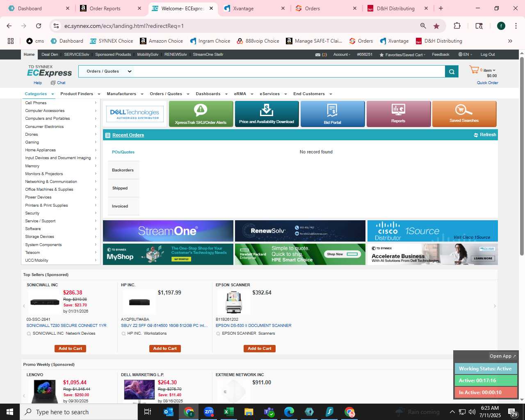This screenshot has width=525, height=420.
Task: Open the Chrome profile avatar
Action: (501, 26)
